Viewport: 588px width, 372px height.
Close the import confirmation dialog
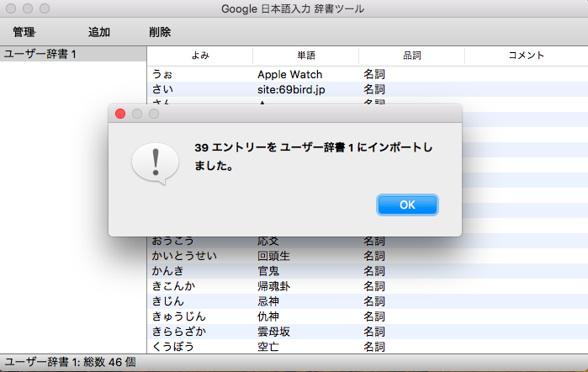120,114
